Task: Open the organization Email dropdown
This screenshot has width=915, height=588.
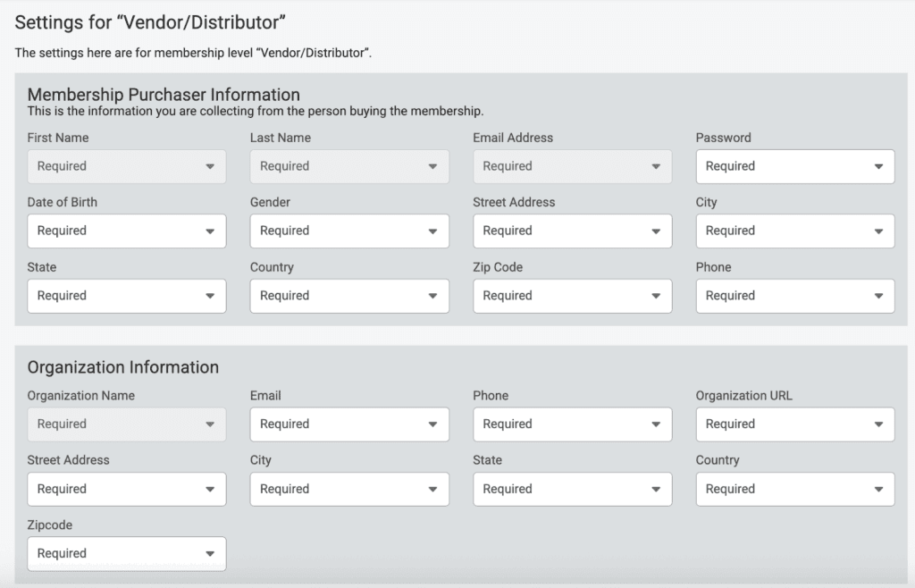Action: click(x=349, y=424)
